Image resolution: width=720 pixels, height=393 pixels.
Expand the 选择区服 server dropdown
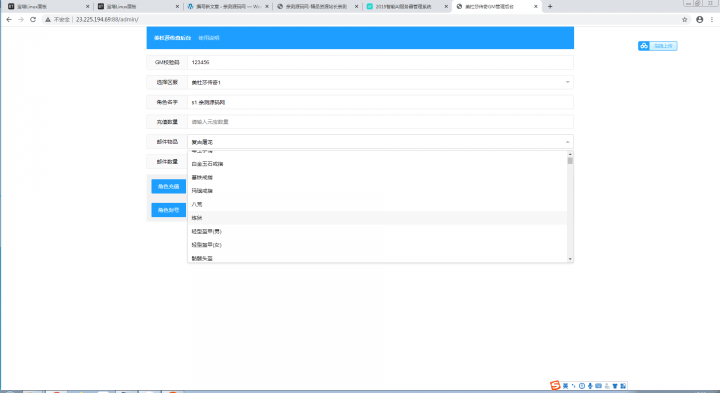tap(380, 82)
